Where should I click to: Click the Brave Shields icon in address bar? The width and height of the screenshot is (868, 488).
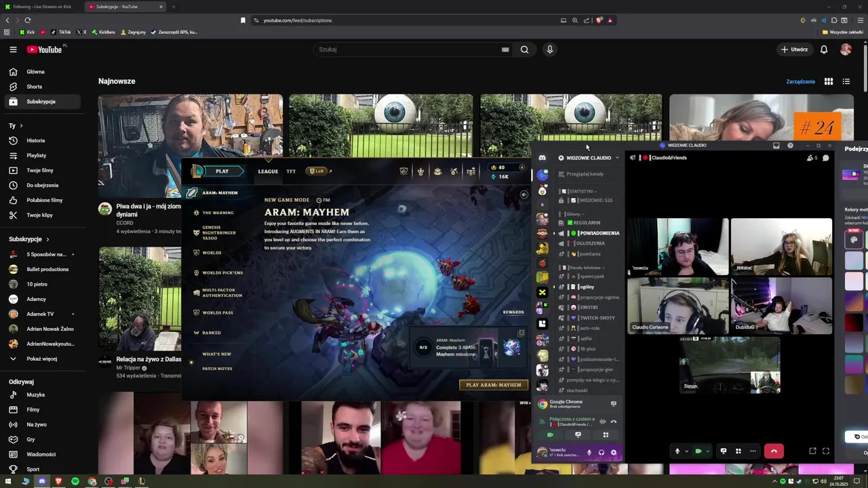pyautogui.click(x=599, y=20)
